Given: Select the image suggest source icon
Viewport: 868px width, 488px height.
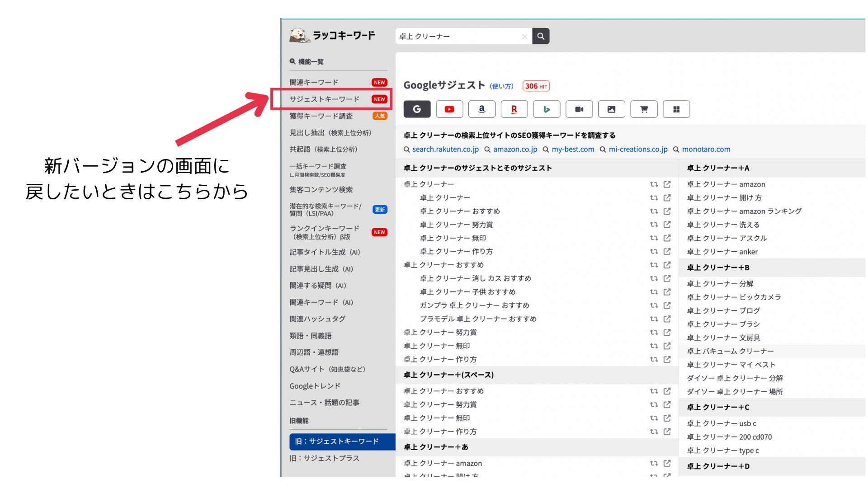Looking at the screenshot, I should point(611,109).
